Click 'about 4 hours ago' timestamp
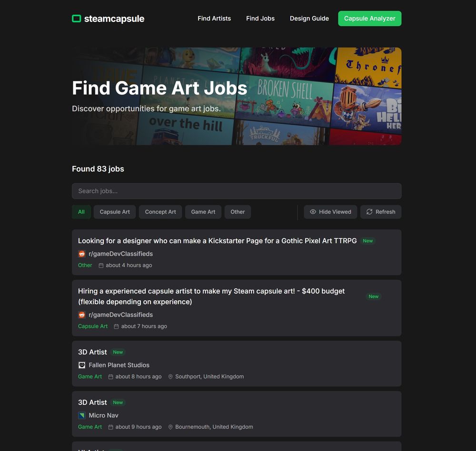The width and height of the screenshot is (476, 451). click(x=129, y=265)
